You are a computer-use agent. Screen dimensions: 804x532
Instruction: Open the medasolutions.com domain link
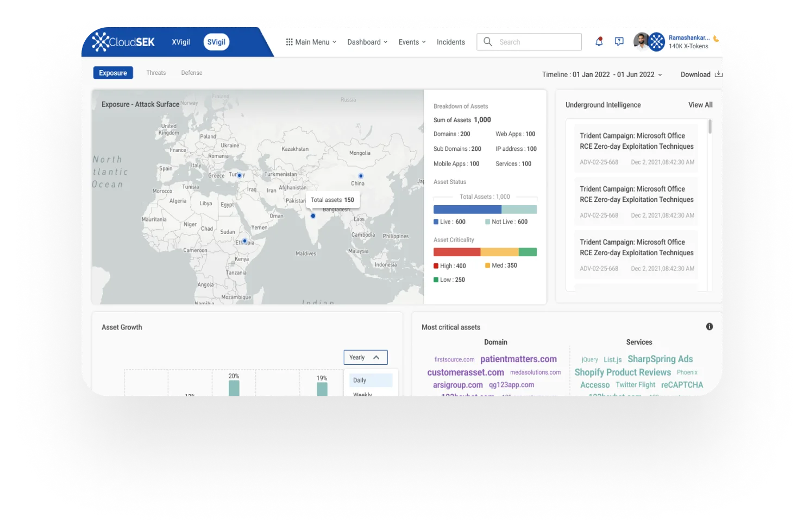(x=535, y=372)
